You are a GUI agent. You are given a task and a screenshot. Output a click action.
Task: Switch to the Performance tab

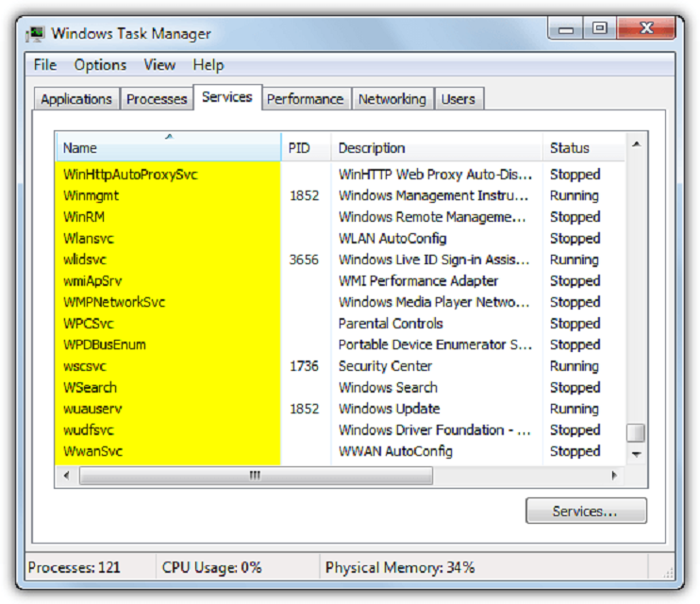tap(306, 99)
